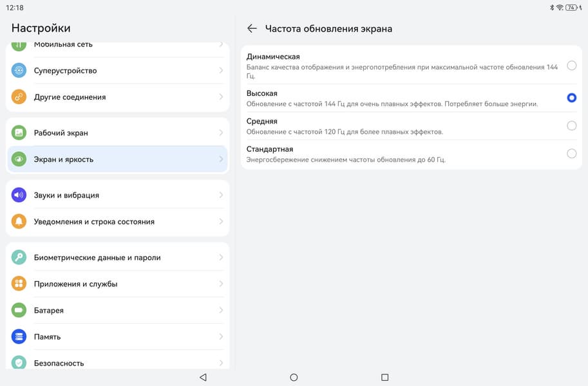
Task: Expand the Приложения и службы chevron
Action: 221,284
